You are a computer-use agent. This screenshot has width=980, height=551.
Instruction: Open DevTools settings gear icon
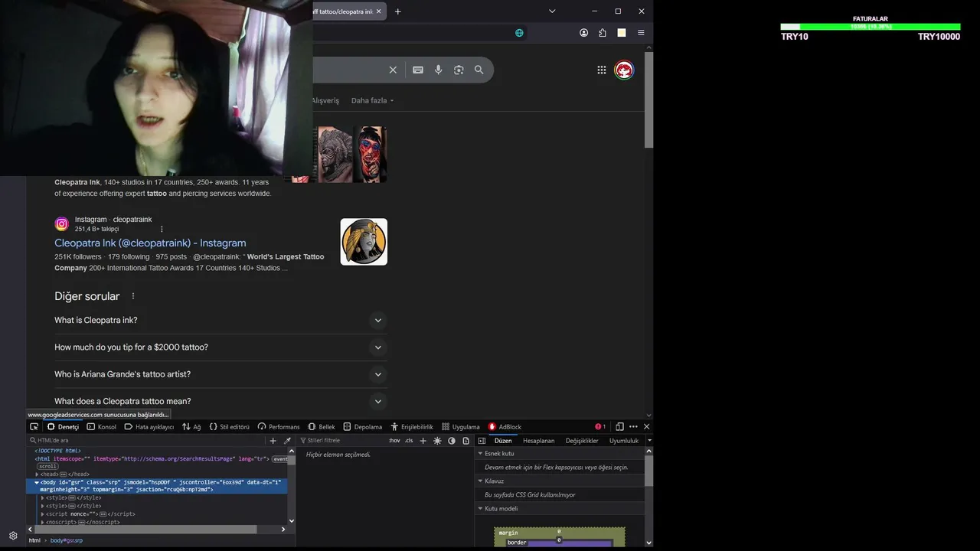pos(13,536)
